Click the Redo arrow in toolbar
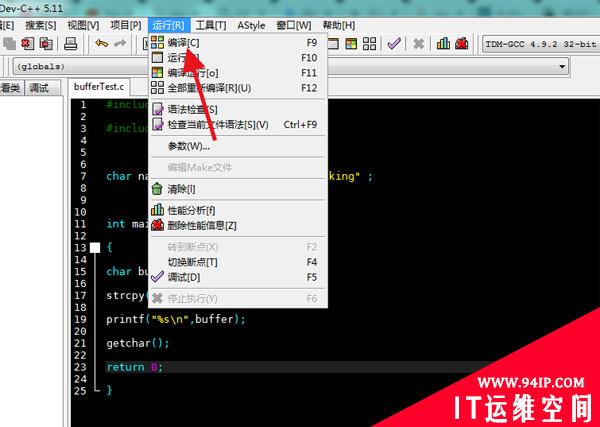This screenshot has width=600, height=427. [120, 44]
